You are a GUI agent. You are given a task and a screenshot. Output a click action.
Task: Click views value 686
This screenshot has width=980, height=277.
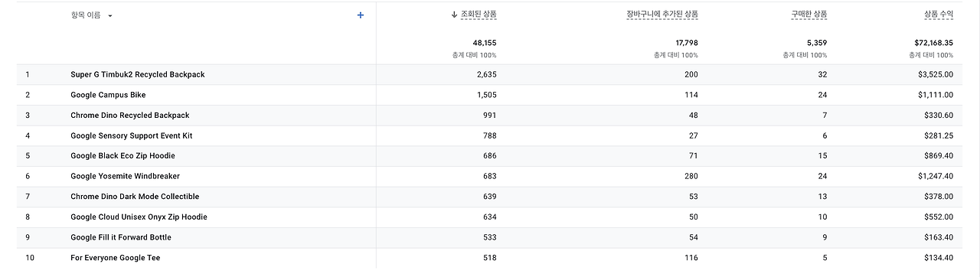tap(489, 156)
